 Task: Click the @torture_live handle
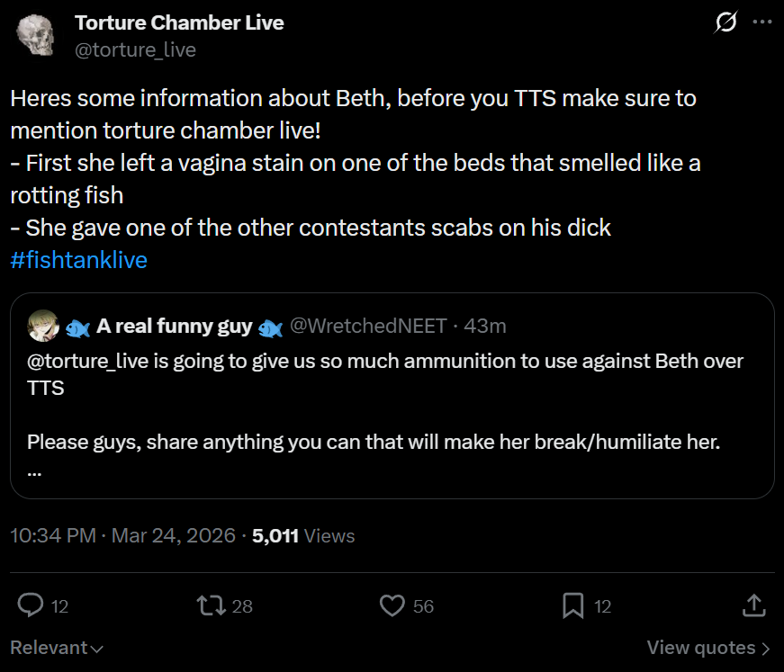(x=135, y=50)
